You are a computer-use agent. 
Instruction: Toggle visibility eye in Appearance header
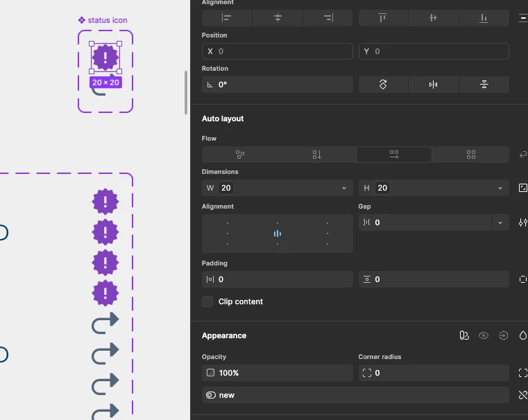pyautogui.click(x=484, y=335)
